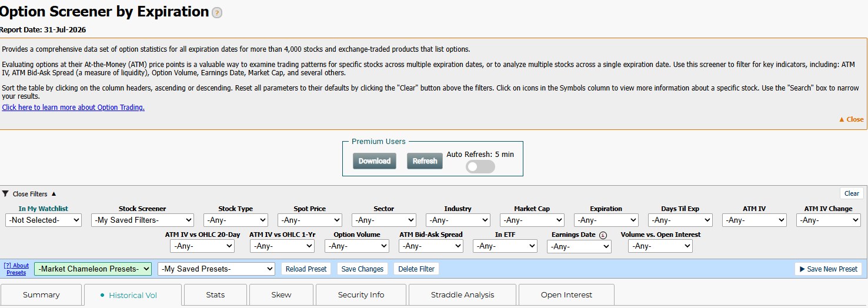Screen dimensions: 868x308
Task: Open the In My Watchlist dropdown
Action: tap(44, 220)
